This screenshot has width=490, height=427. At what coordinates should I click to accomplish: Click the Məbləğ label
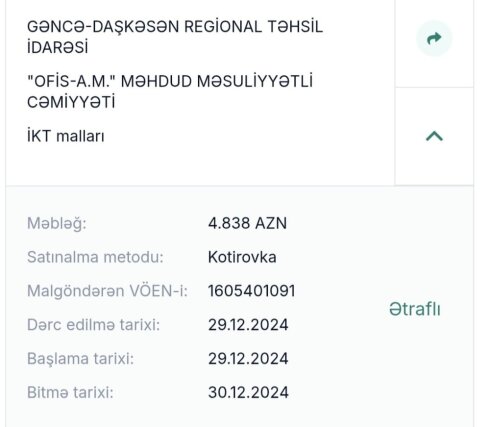point(57,223)
